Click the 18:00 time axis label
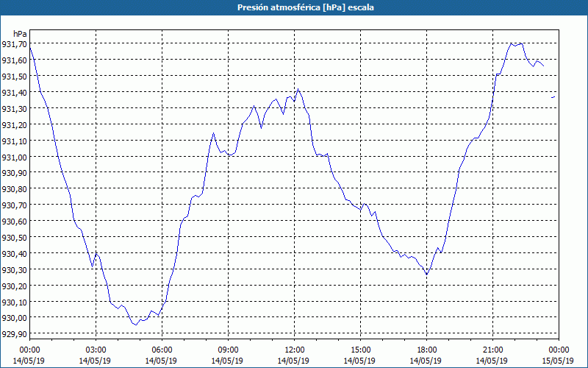The width and height of the screenshot is (588, 368). pos(426,350)
